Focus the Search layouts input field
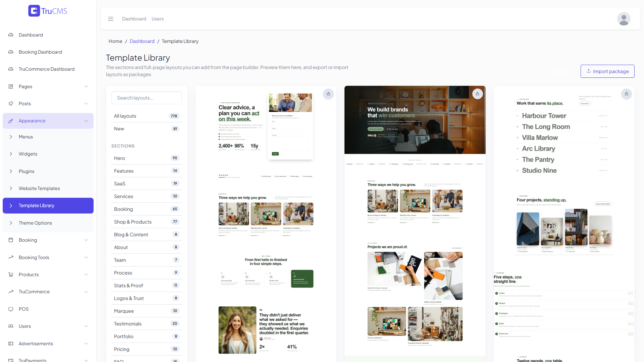Image resolution: width=644 pixels, height=362 pixels. coord(147,98)
